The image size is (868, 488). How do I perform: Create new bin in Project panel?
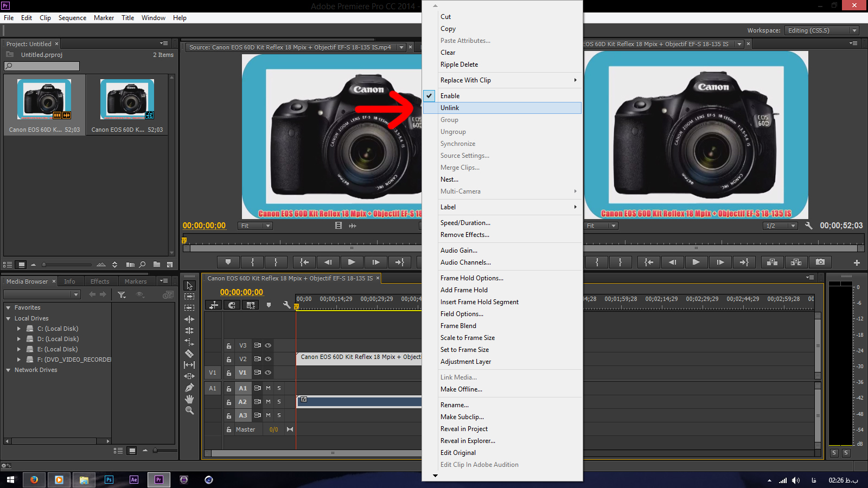157,265
